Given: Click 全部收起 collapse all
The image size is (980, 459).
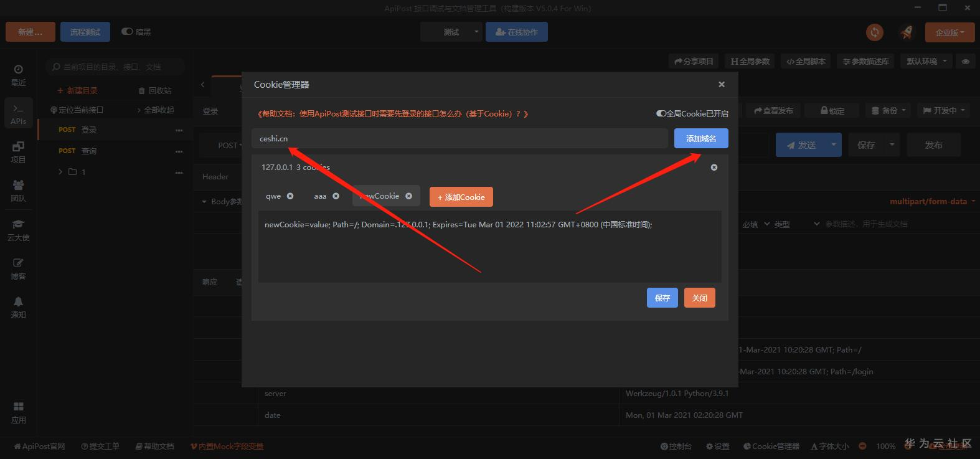Looking at the screenshot, I should click(156, 110).
